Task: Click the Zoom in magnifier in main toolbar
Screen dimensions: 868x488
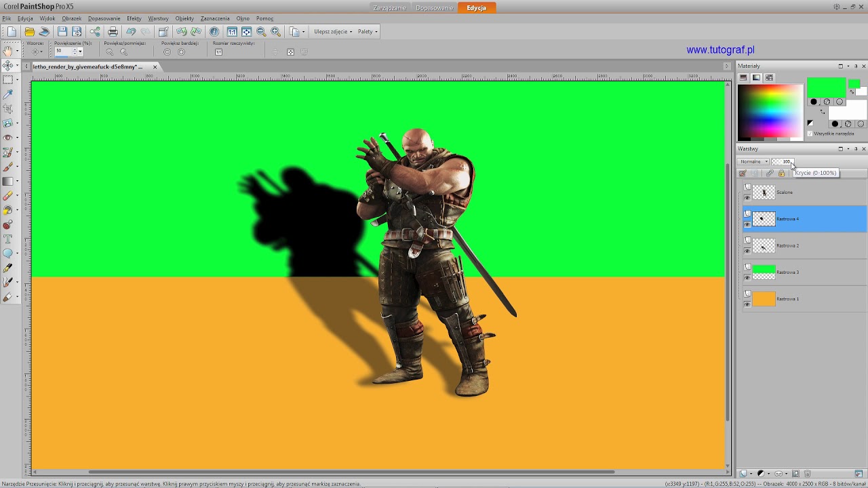Action: pos(275,32)
